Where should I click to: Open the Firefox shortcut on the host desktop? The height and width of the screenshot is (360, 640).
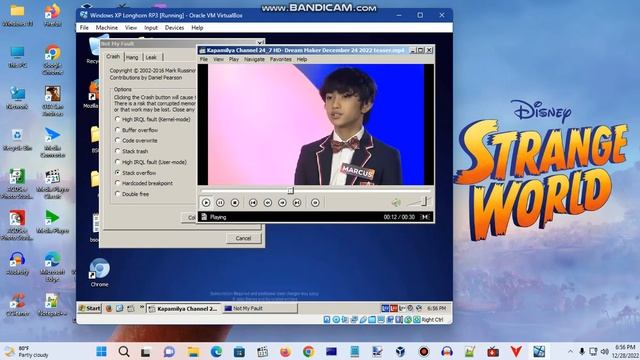tap(53, 16)
